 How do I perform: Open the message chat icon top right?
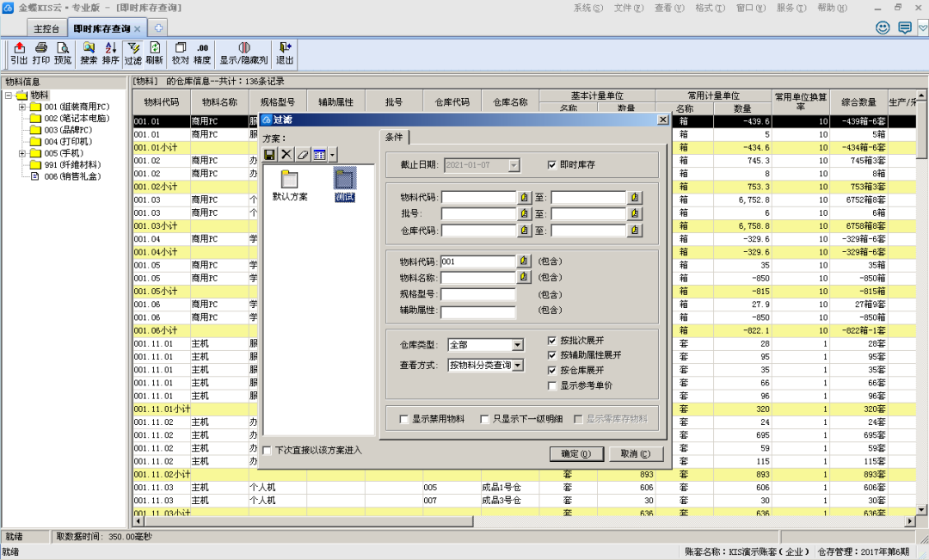[x=905, y=28]
